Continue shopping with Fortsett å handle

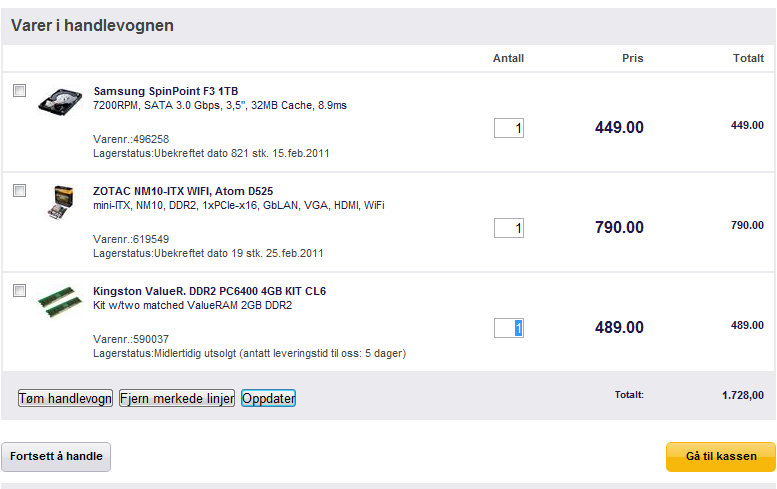[x=56, y=456]
